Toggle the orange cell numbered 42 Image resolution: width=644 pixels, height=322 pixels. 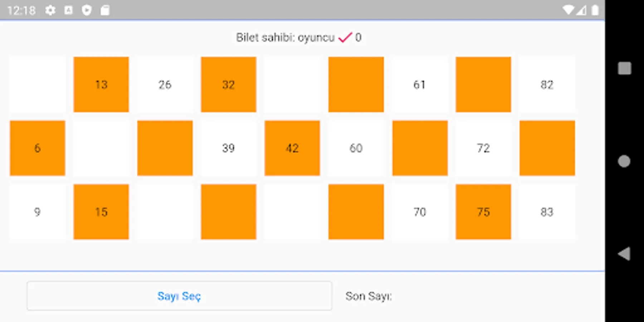[292, 148]
